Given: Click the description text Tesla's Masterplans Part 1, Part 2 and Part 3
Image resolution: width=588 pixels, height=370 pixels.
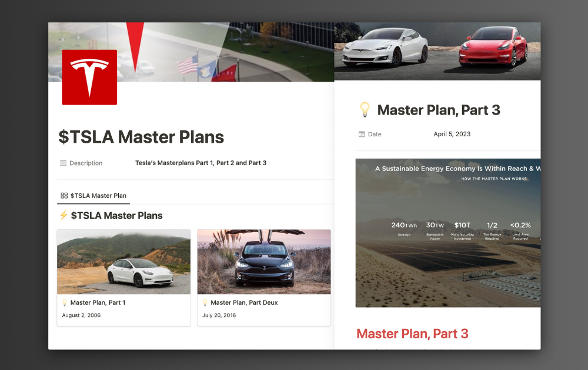Looking at the screenshot, I should [201, 163].
